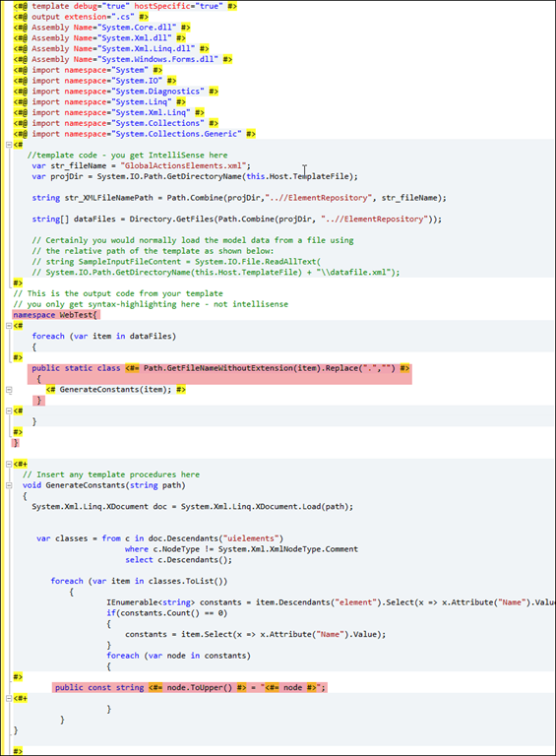Image resolution: width=556 pixels, height=756 pixels.
Task: Click the 'public const string' output line
Action: coord(190,687)
